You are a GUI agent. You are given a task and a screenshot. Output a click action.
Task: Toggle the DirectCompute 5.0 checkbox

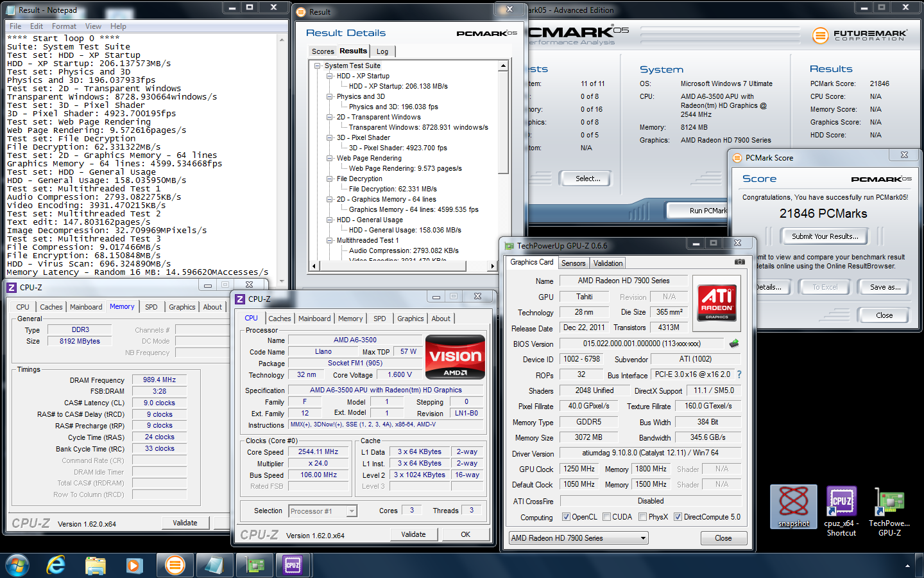[x=678, y=517]
